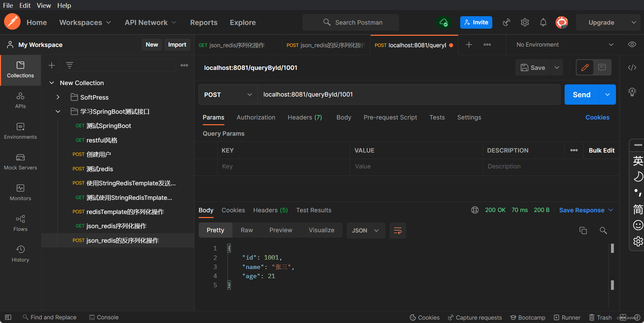644x323 pixels.
Task: Expand the SoftPress folder
Action: 58,97
